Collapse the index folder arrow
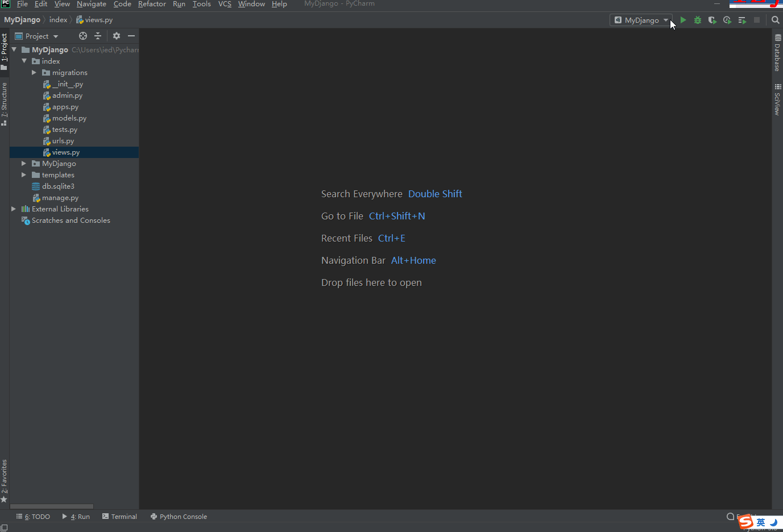Viewport: 783px width, 532px height. tap(24, 61)
